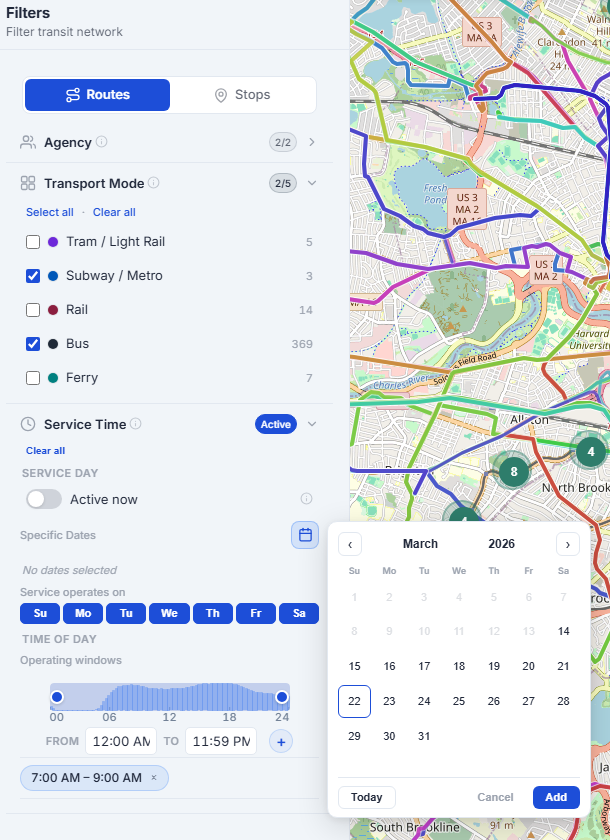Image resolution: width=610 pixels, height=840 pixels.
Task: Click the TO time input field
Action: pos(221,741)
